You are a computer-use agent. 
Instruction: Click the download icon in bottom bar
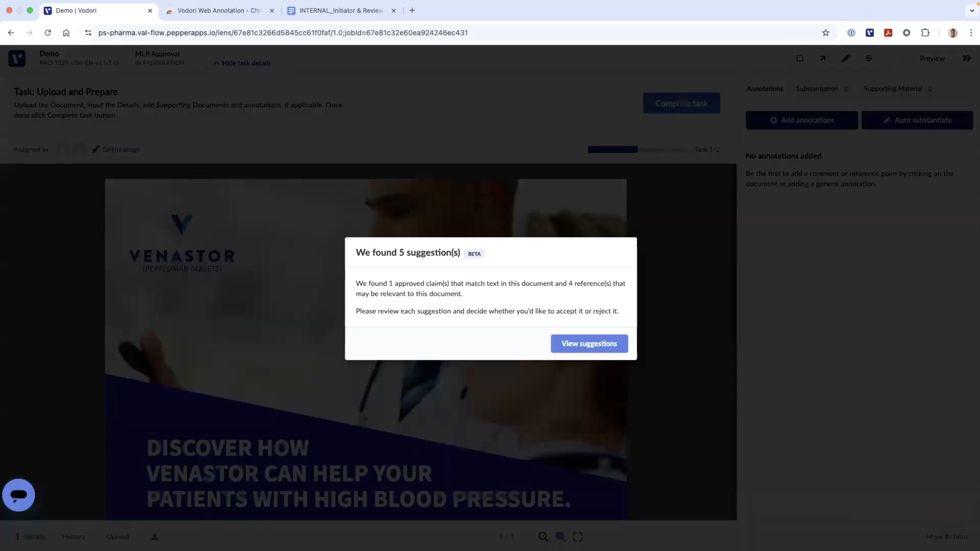pyautogui.click(x=155, y=537)
